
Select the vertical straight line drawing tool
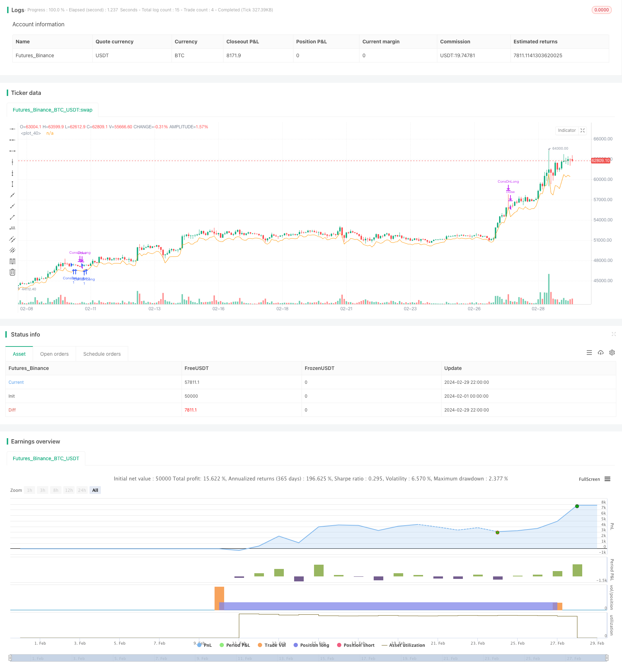click(12, 162)
